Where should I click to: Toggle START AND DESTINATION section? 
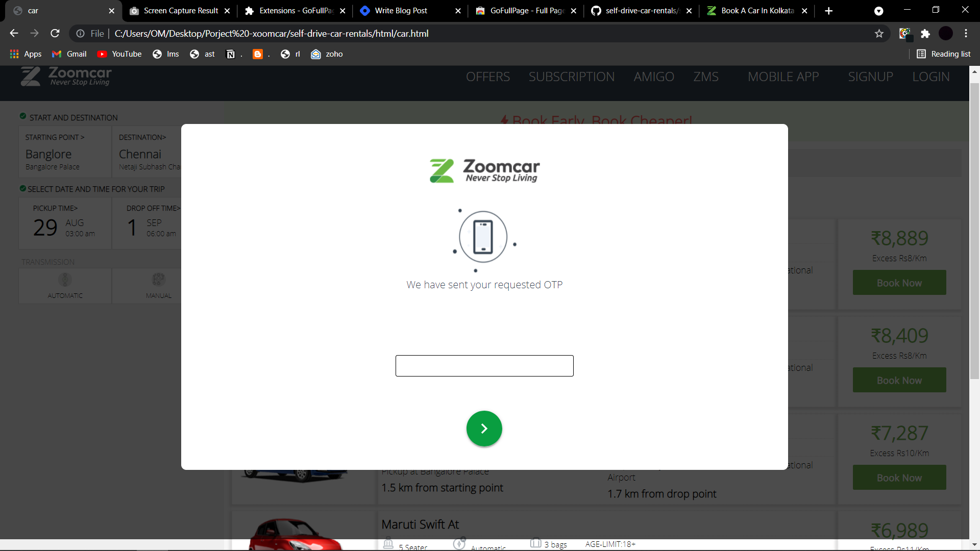coord(74,117)
